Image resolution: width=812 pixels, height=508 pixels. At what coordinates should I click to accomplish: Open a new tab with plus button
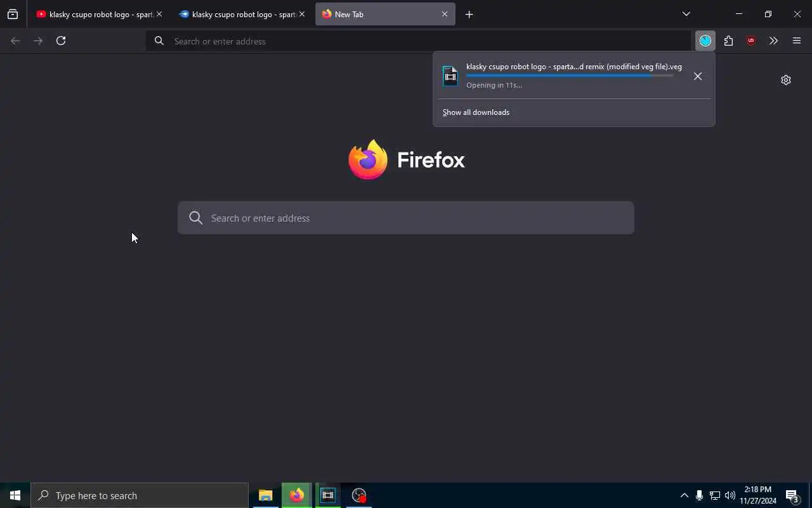469,15
